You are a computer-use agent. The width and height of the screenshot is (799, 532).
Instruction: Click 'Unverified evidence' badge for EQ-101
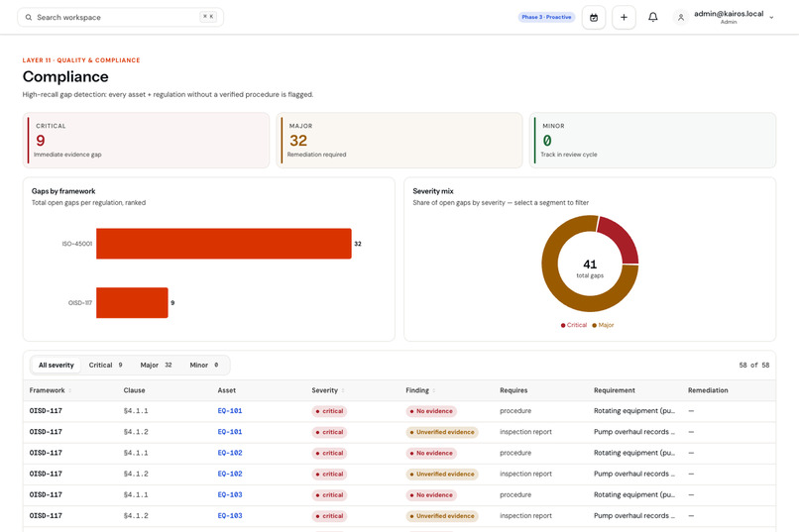click(442, 432)
